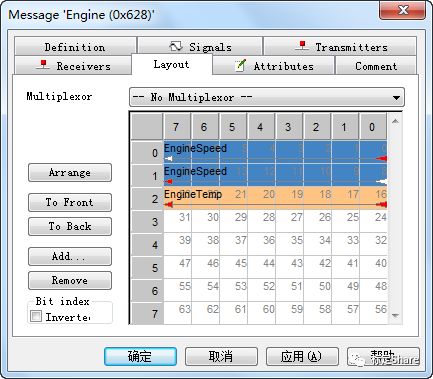Close the Message Engine dialog
Screen dimensions: 433x379
click(x=403, y=10)
